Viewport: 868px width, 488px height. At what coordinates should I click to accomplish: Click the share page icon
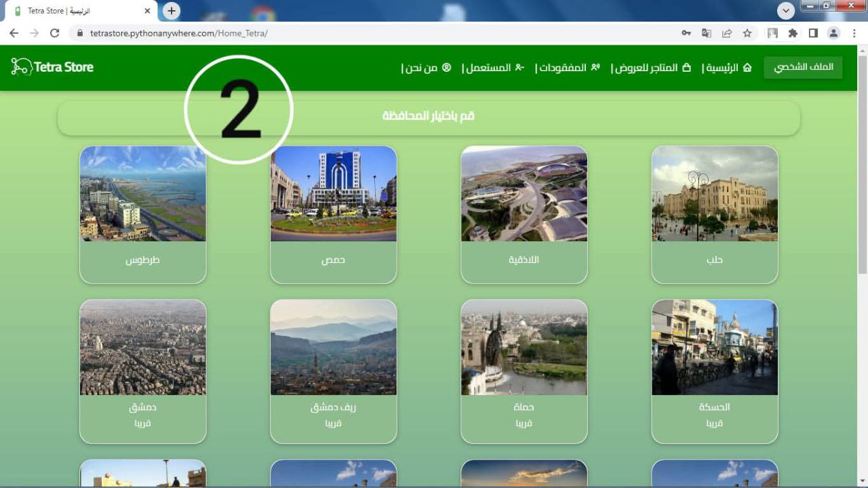727,33
